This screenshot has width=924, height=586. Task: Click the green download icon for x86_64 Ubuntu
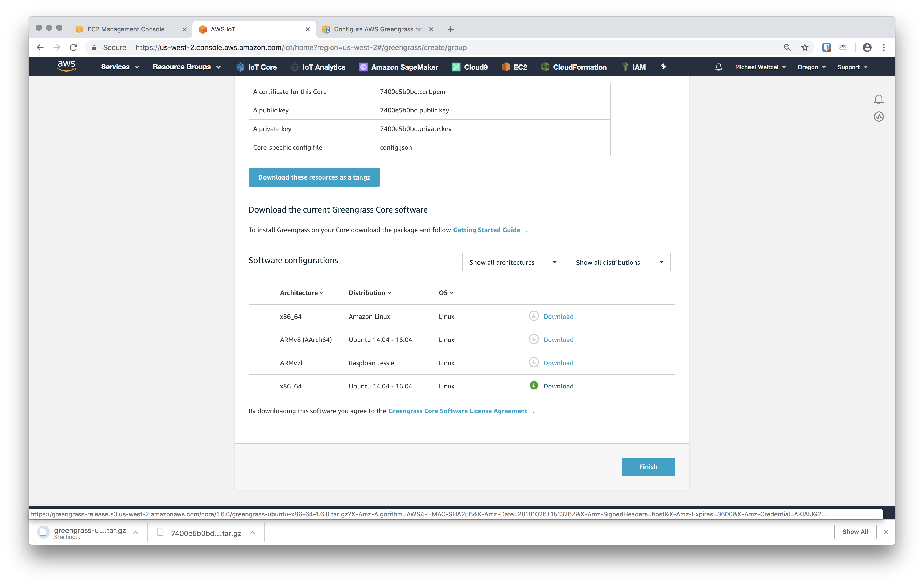(533, 386)
